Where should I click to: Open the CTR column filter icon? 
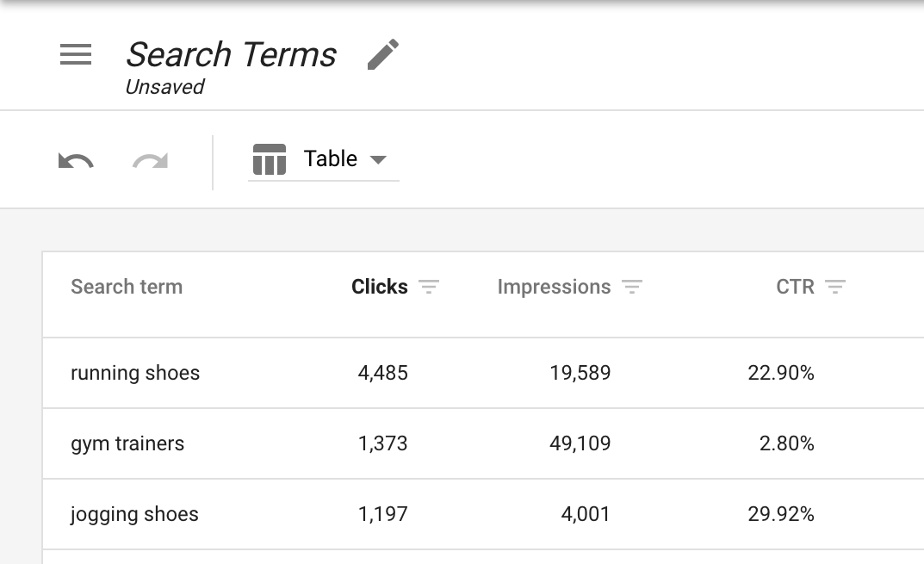click(835, 287)
